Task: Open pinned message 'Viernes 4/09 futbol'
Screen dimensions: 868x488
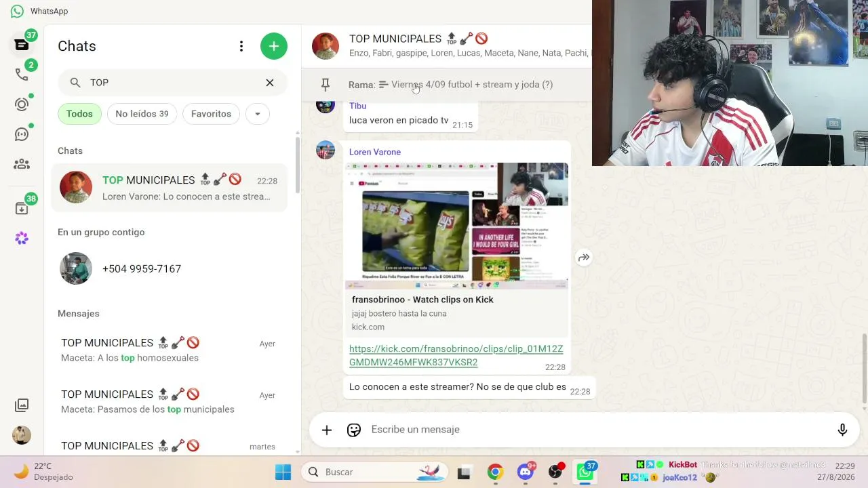Action: 472,85
